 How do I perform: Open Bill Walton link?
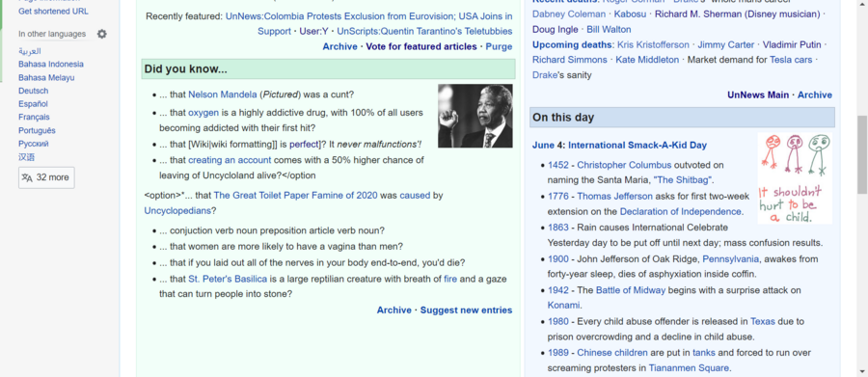(x=609, y=29)
